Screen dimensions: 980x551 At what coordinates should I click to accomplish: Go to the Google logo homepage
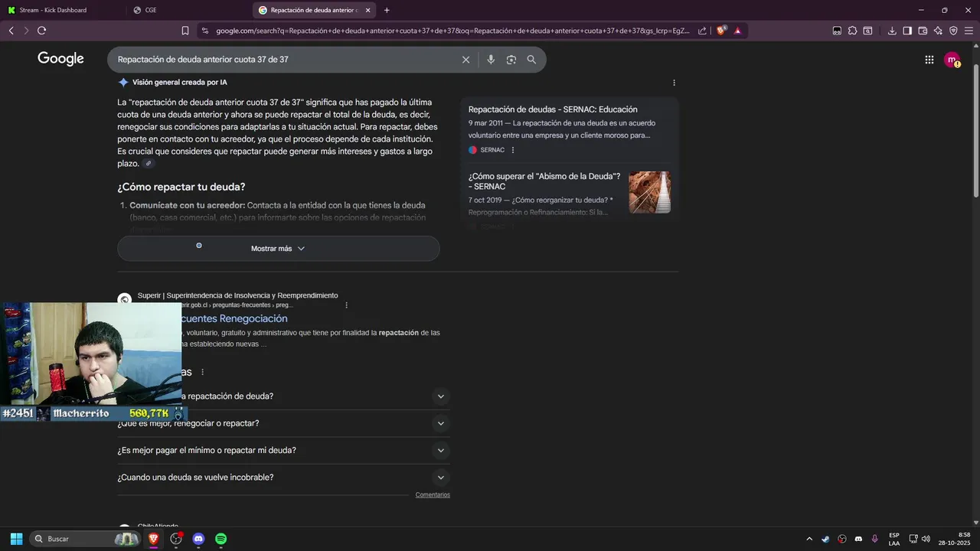point(60,59)
